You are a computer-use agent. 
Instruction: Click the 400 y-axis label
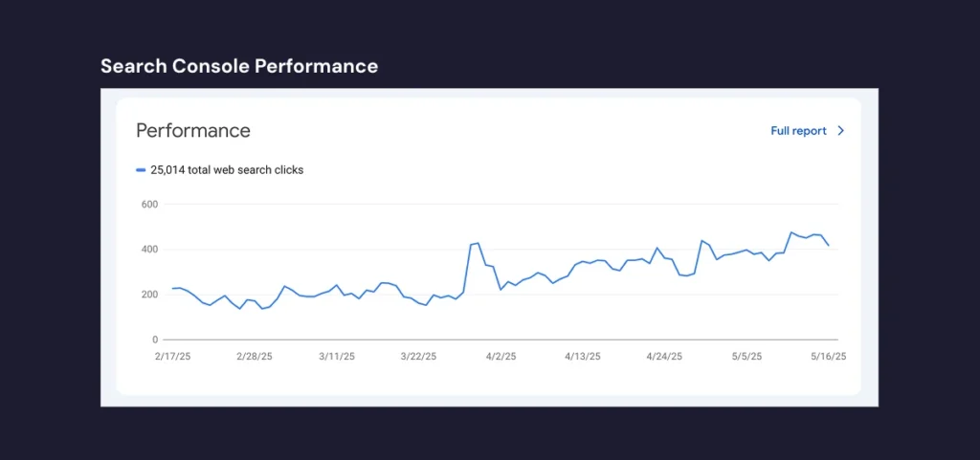(x=148, y=250)
